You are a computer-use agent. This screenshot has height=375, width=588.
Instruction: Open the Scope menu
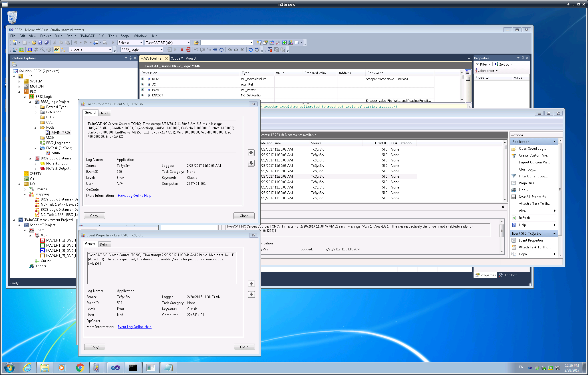[x=125, y=36]
